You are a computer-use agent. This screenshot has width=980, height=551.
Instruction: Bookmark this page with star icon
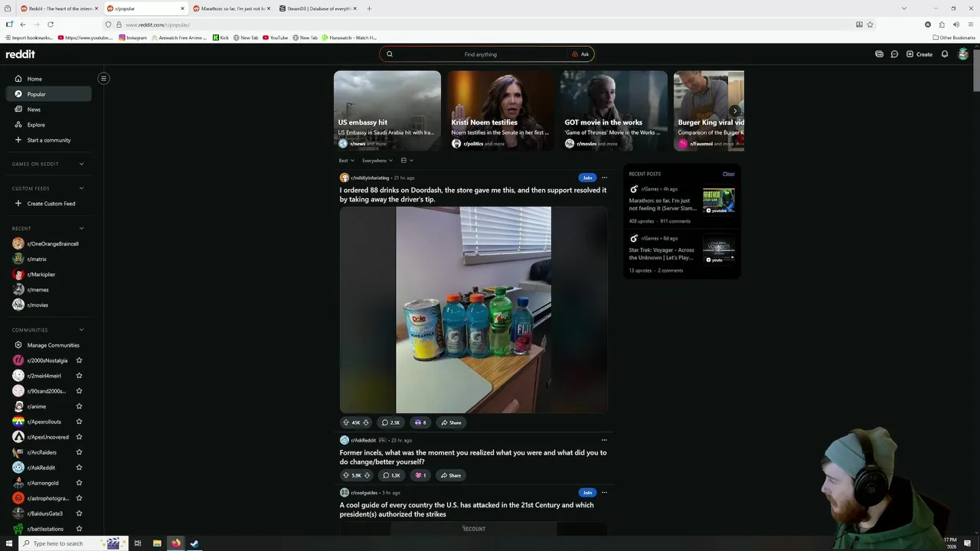(x=870, y=24)
